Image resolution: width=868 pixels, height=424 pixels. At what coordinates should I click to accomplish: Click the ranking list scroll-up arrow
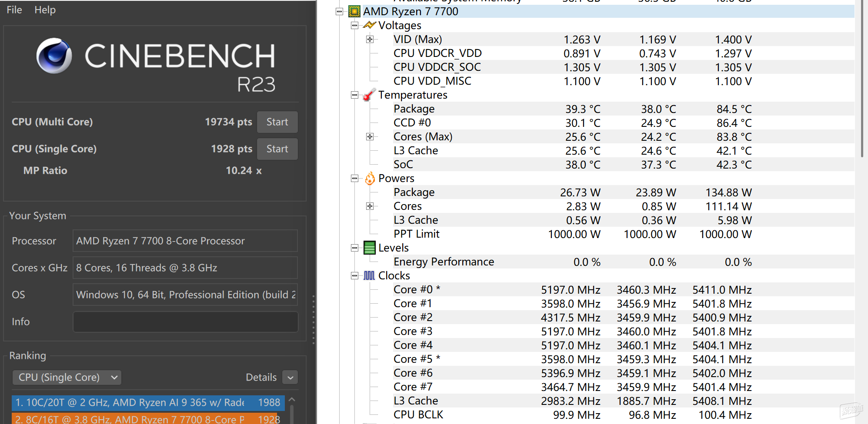click(292, 399)
